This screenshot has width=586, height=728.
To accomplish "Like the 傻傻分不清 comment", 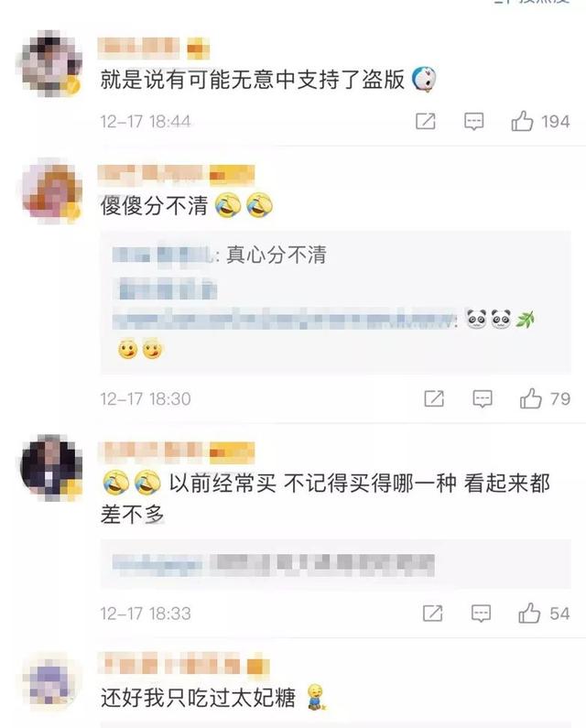I will pyautogui.click(x=531, y=398).
